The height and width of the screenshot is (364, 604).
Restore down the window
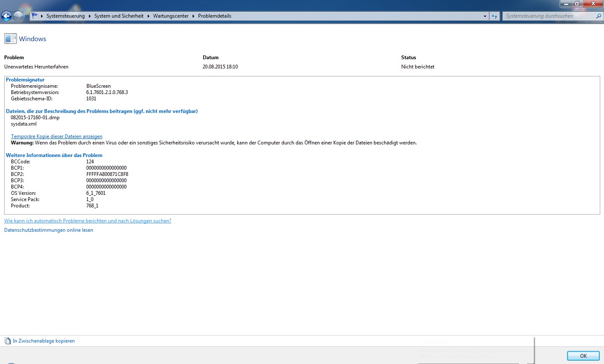(577, 3)
